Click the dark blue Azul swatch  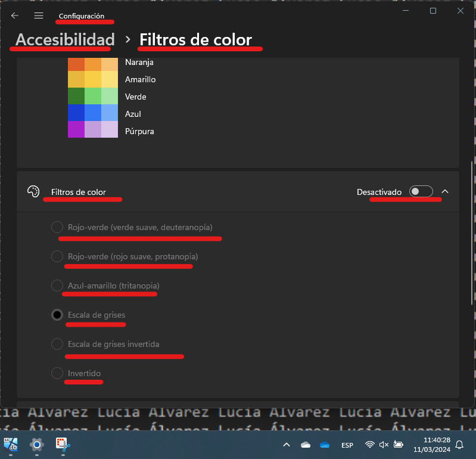[x=76, y=113]
